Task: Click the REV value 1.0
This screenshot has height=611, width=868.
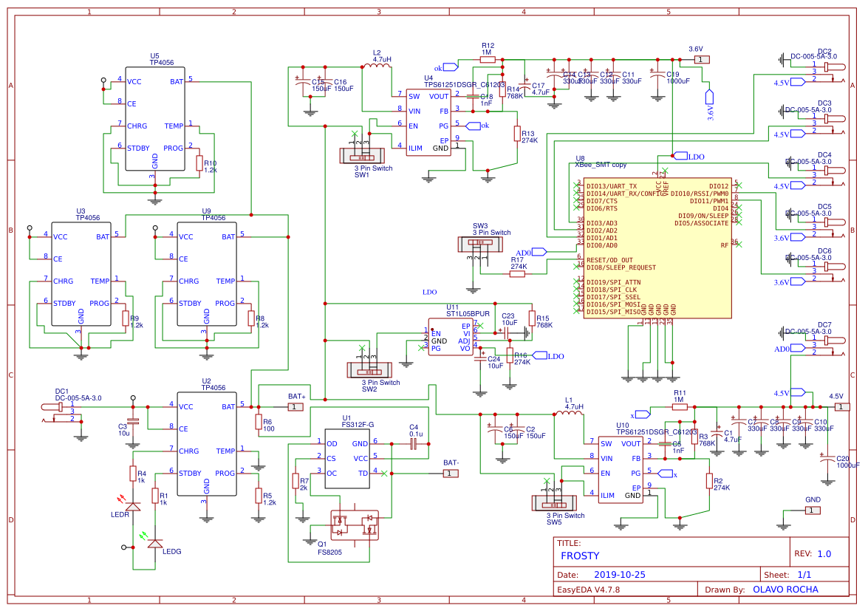Action: (x=824, y=553)
